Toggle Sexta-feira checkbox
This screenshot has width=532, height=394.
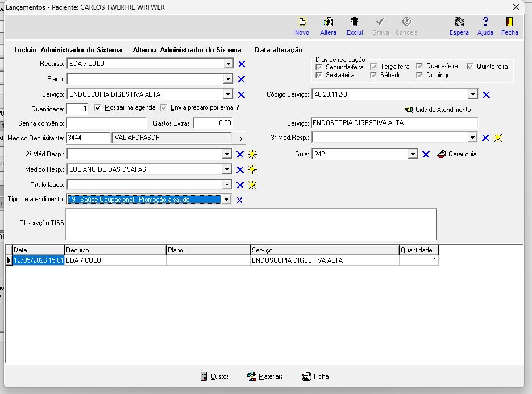[319, 75]
